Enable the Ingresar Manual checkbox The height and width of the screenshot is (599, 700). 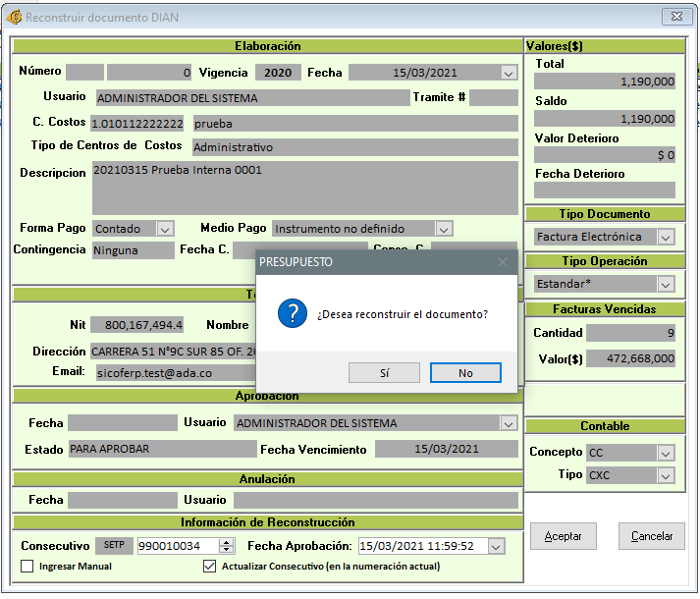tap(27, 567)
